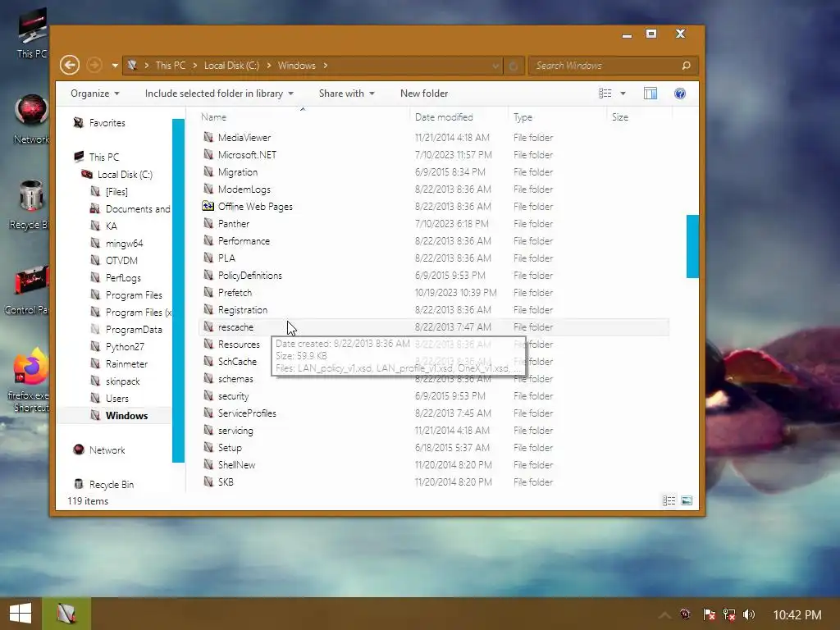Select PerfLogs in navigation tree
The image size is (840, 630).
[x=123, y=277]
